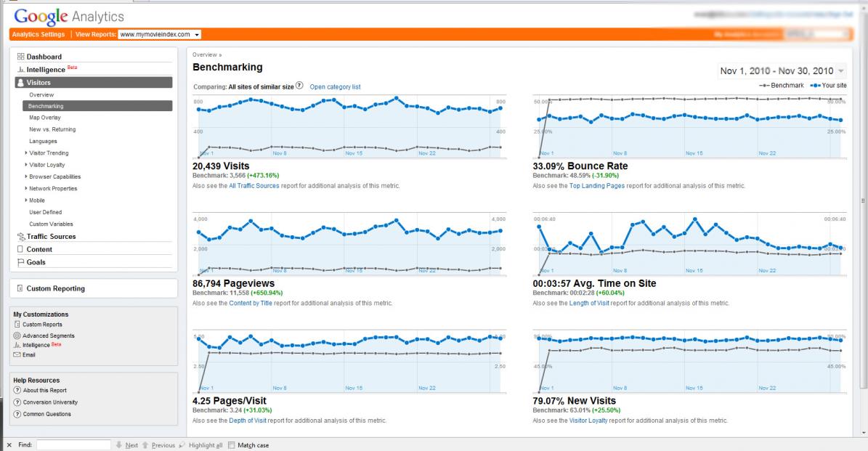The width and height of the screenshot is (868, 451).
Task: Open the View Reports site dropdown
Action: tap(159, 34)
